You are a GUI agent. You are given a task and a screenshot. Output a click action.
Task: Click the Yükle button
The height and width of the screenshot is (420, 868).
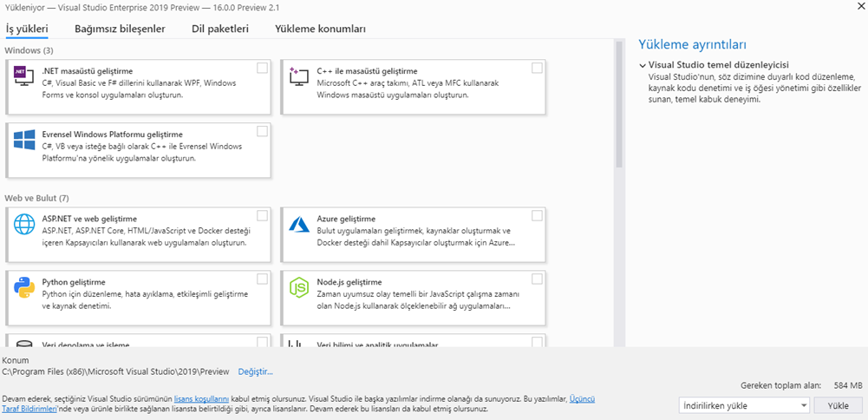[839, 405]
